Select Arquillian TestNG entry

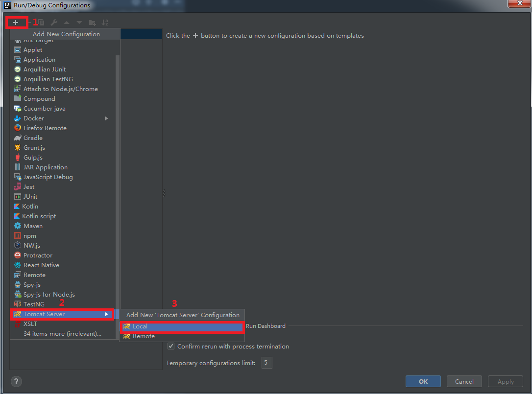63,79
